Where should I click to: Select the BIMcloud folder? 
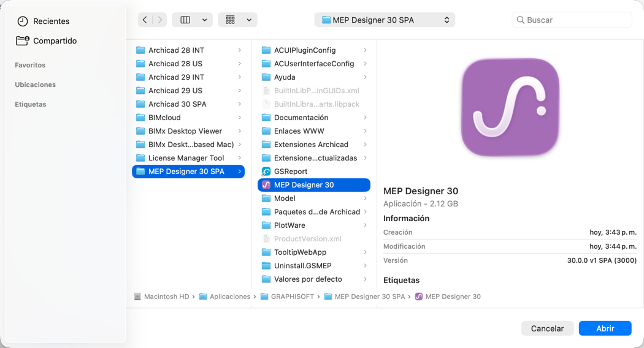click(x=188, y=118)
